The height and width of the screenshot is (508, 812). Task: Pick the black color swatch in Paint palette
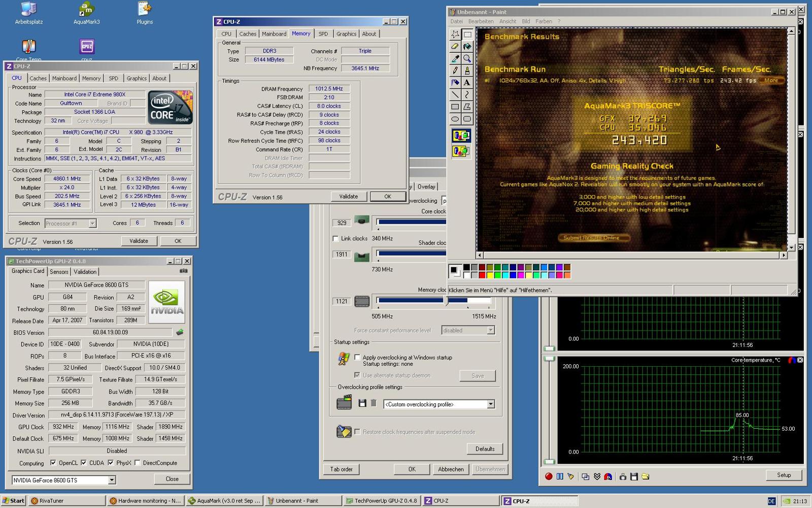coord(466,267)
